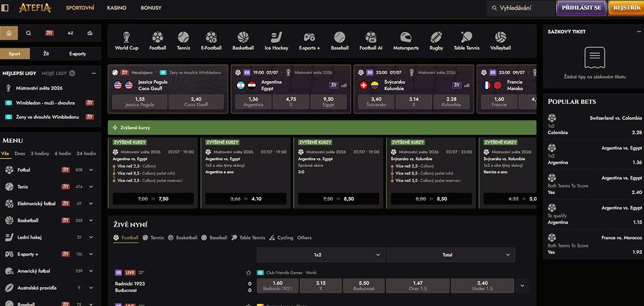
Task: Open the A-Z sports list icon
Action: [70, 33]
